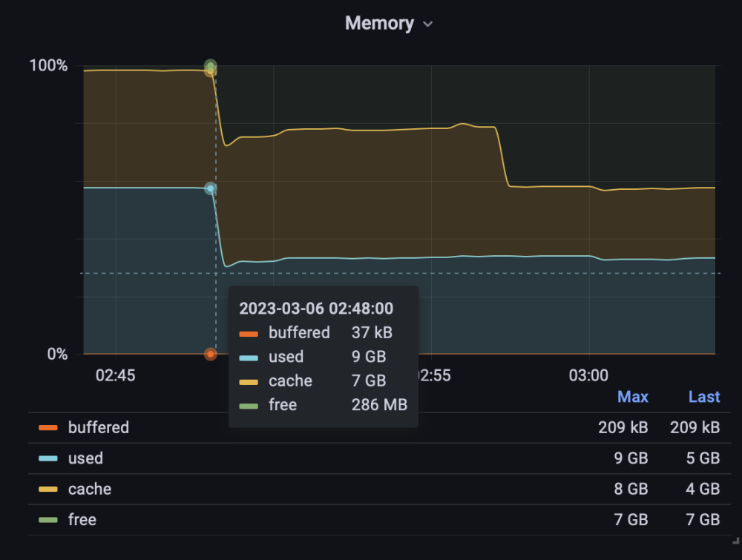Screen dimensions: 742x560
Task: Click the Memory panel title
Action: point(379,23)
